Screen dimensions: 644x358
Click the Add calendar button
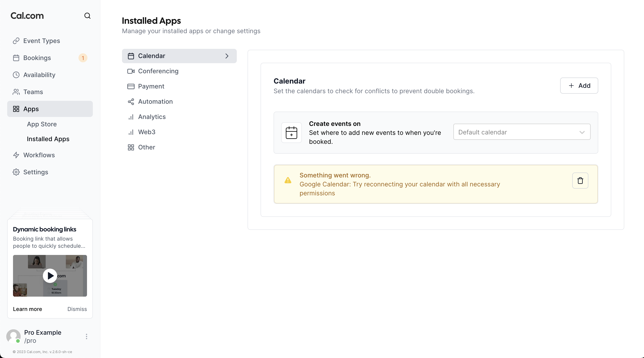coord(579,85)
